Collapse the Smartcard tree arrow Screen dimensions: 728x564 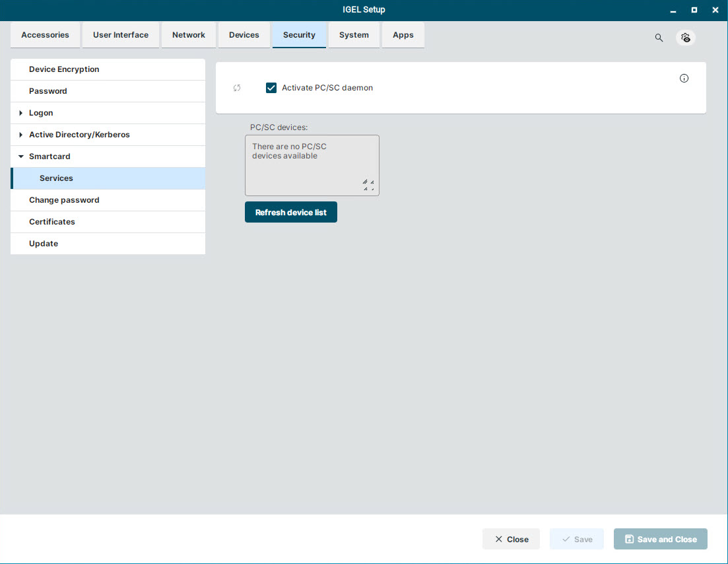tap(21, 157)
